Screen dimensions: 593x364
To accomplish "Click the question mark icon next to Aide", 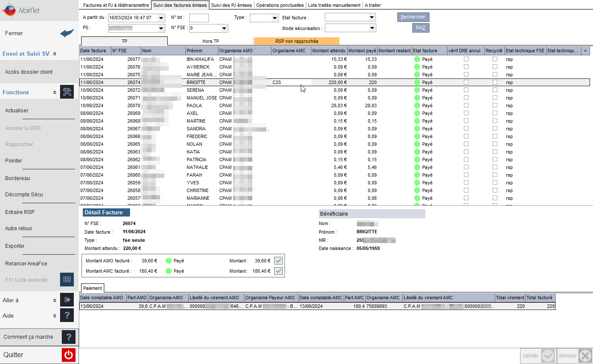I will tap(67, 316).
